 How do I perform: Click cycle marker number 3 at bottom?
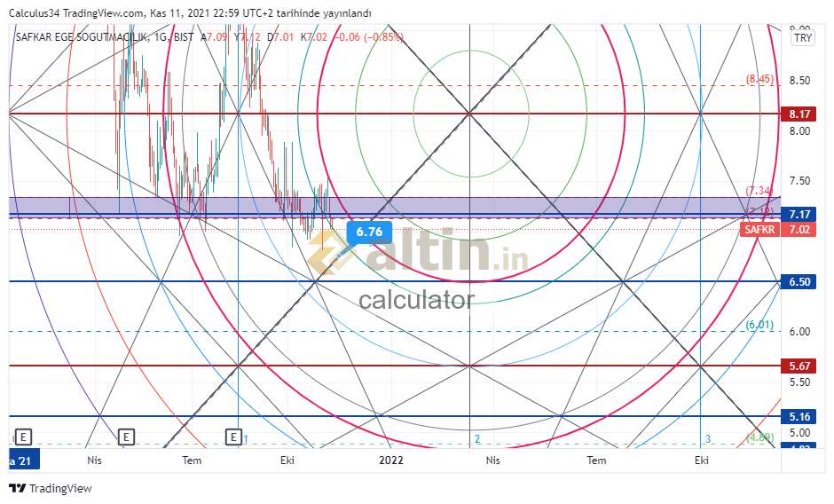(x=708, y=439)
